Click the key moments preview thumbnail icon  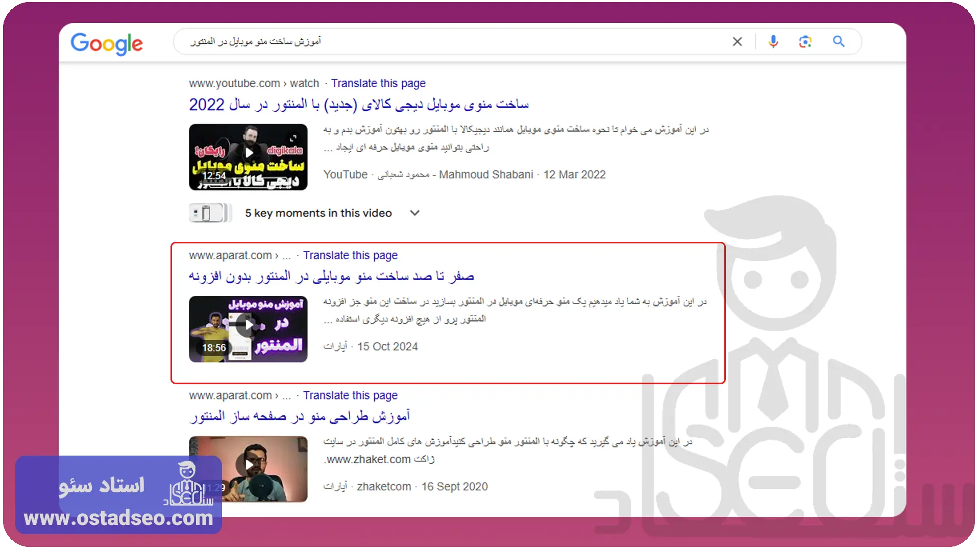coord(210,213)
